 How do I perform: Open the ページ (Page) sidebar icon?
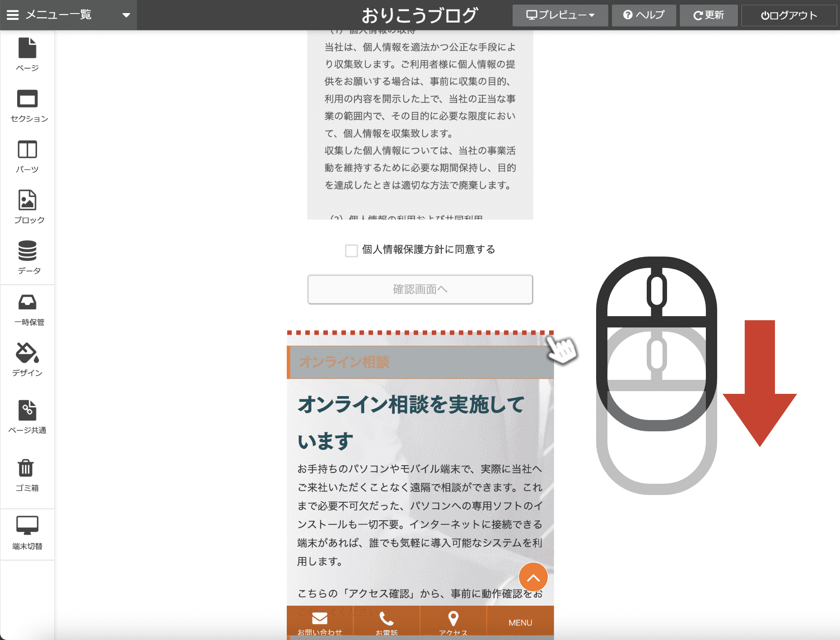click(27, 49)
